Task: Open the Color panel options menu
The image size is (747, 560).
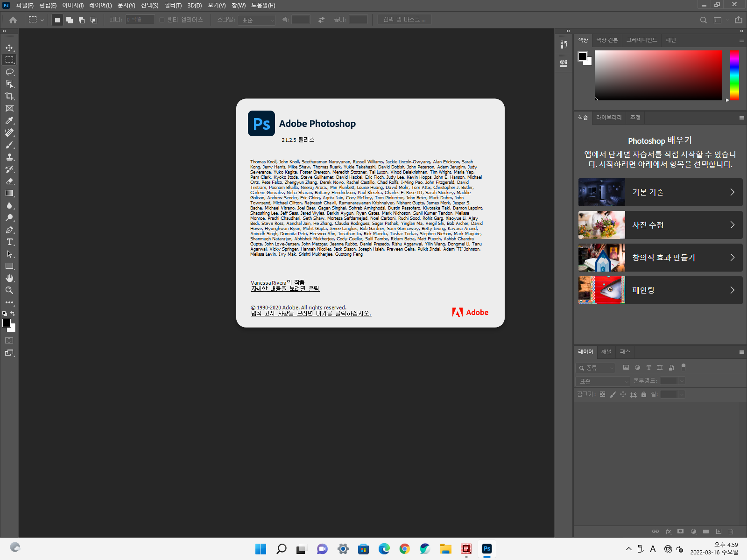Action: click(741, 40)
